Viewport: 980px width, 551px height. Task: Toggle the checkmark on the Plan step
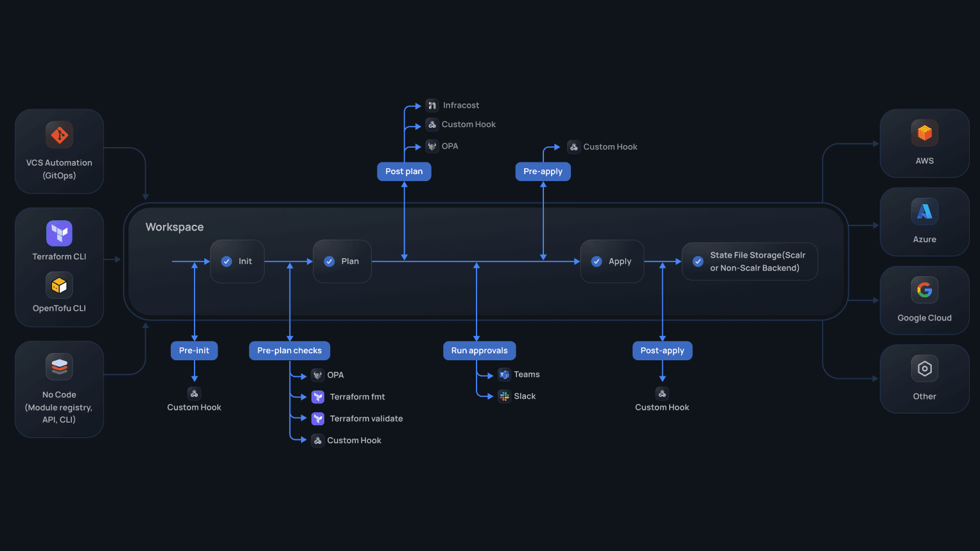(330, 261)
